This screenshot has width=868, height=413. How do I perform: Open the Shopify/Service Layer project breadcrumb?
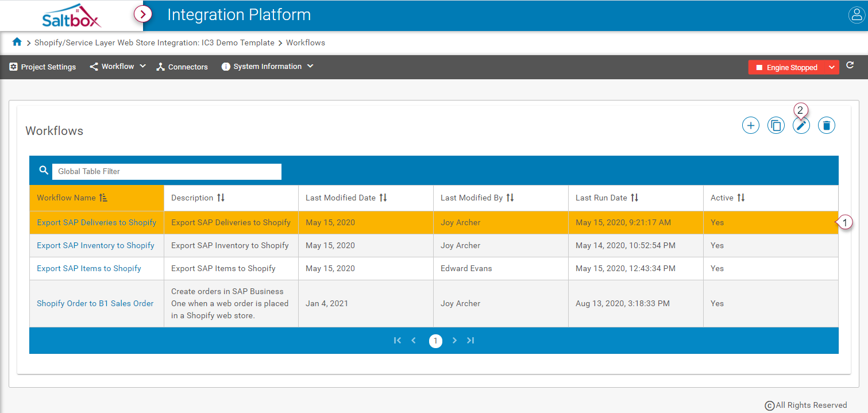click(x=155, y=43)
